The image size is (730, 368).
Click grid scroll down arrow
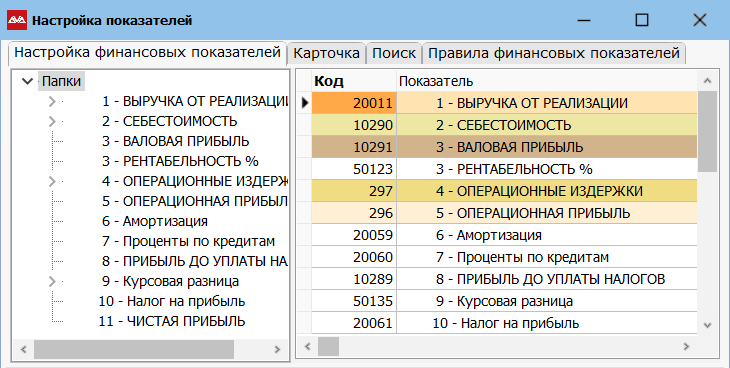coord(707,325)
